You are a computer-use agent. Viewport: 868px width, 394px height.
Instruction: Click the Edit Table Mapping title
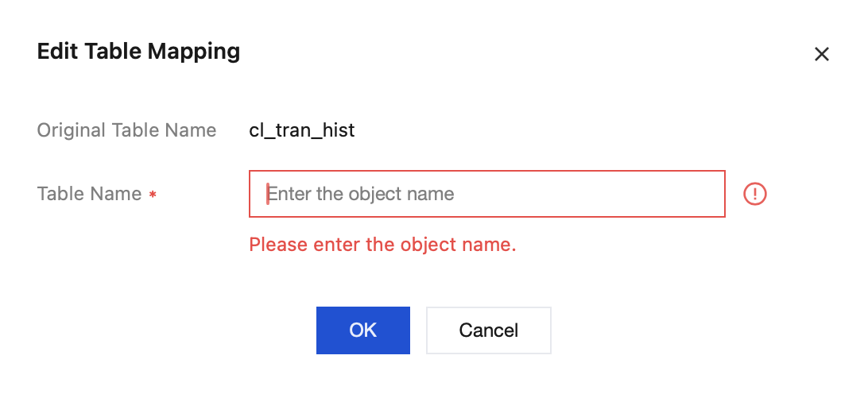point(138,52)
